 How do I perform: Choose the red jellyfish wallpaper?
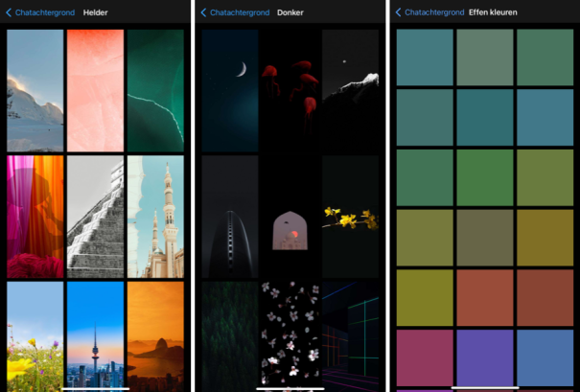click(x=290, y=91)
